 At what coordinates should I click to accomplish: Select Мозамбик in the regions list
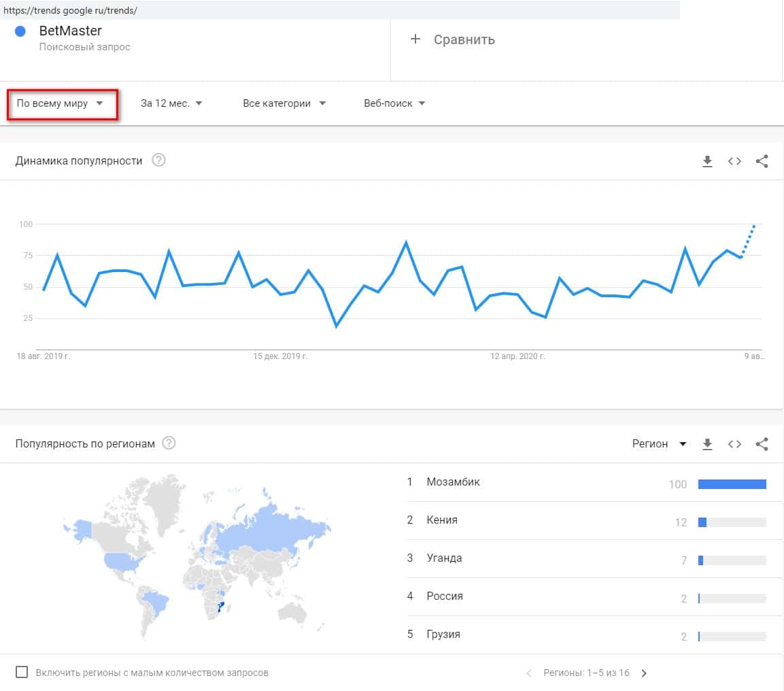tap(453, 482)
